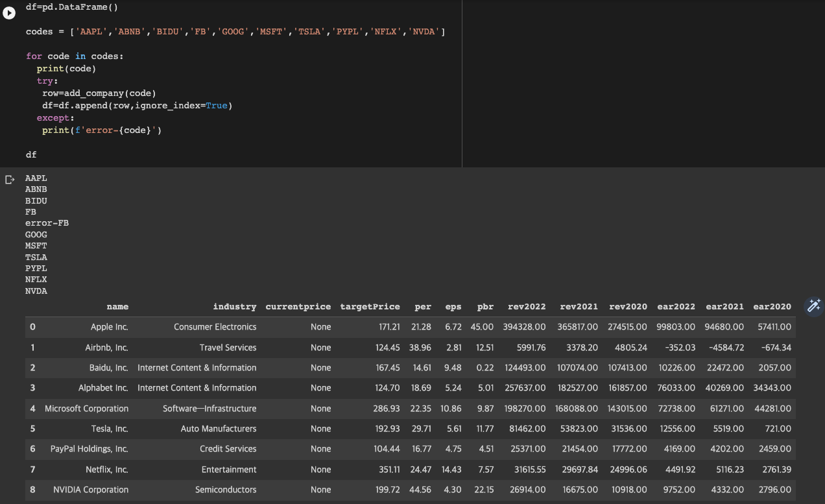Image resolution: width=825 pixels, height=504 pixels.
Task: Place cursor on the codes list line
Action: point(235,32)
